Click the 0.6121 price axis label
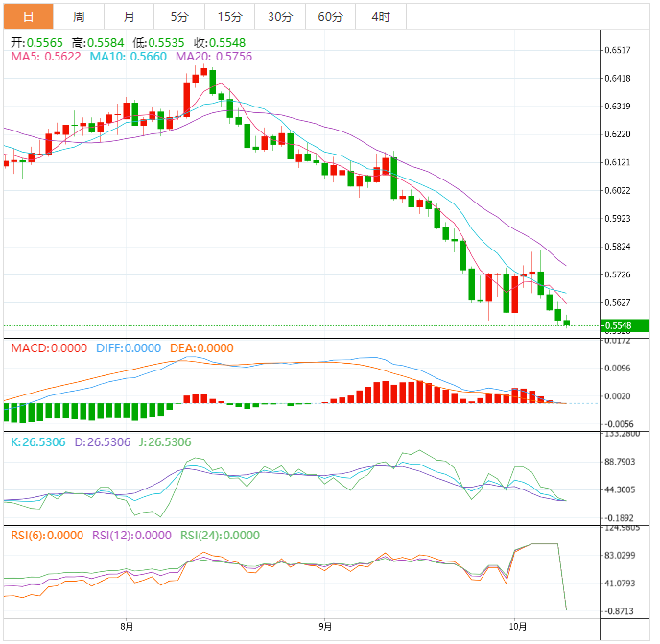The height and width of the screenshot is (644, 660). (618, 162)
